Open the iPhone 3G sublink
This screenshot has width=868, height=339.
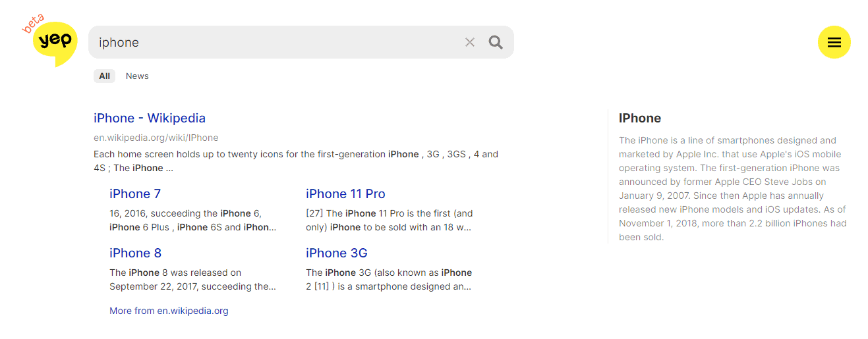click(337, 253)
